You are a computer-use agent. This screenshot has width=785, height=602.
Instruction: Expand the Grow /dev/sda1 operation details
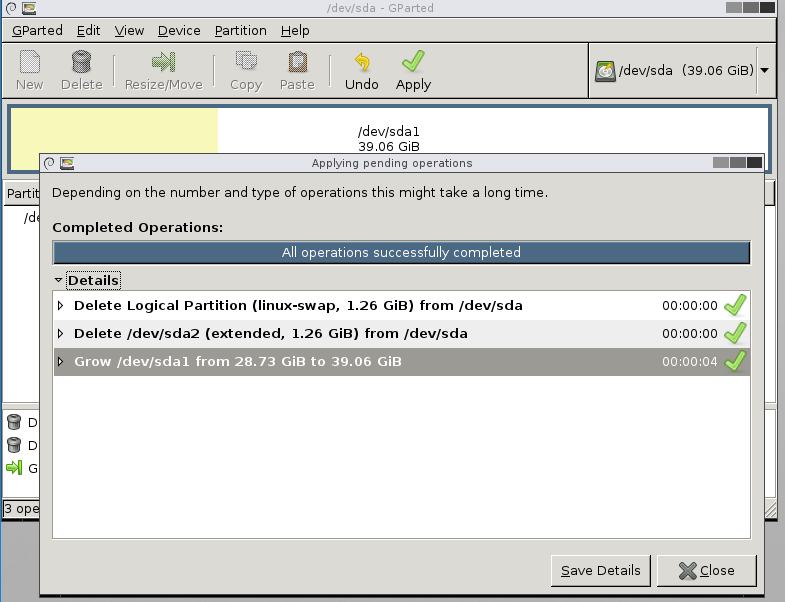61,362
